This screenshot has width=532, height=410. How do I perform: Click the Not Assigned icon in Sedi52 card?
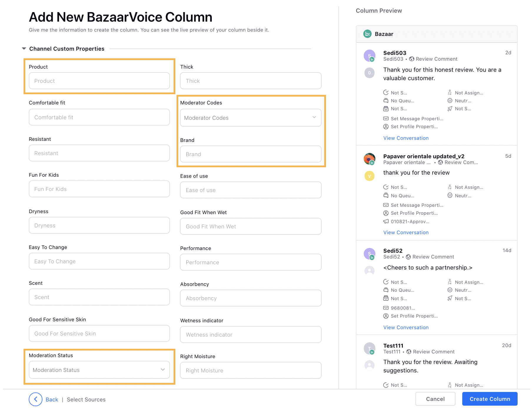click(x=450, y=282)
